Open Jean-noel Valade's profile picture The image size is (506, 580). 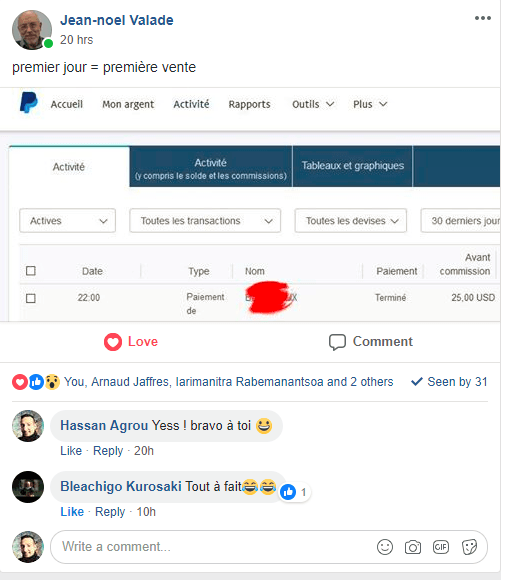tap(32, 30)
